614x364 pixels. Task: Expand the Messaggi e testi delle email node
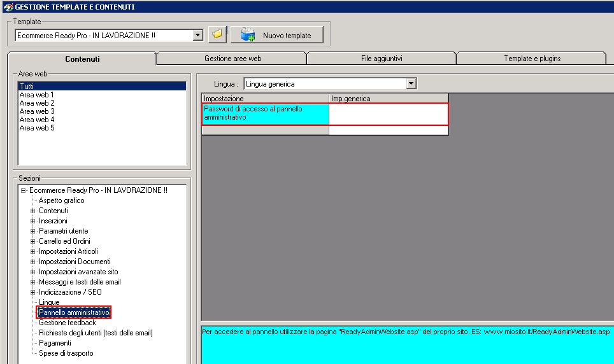click(x=33, y=282)
